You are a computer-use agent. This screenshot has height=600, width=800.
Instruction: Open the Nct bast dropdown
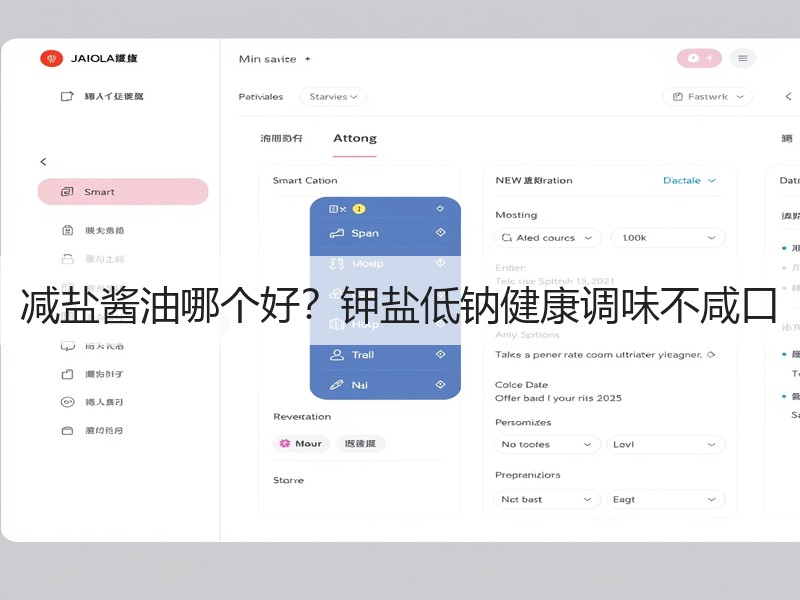tap(547, 499)
